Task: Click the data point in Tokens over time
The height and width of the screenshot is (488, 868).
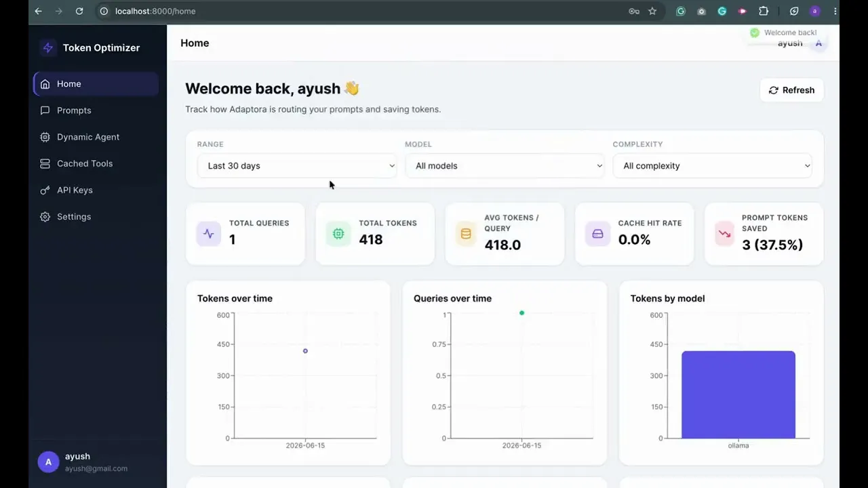Action: point(305,351)
